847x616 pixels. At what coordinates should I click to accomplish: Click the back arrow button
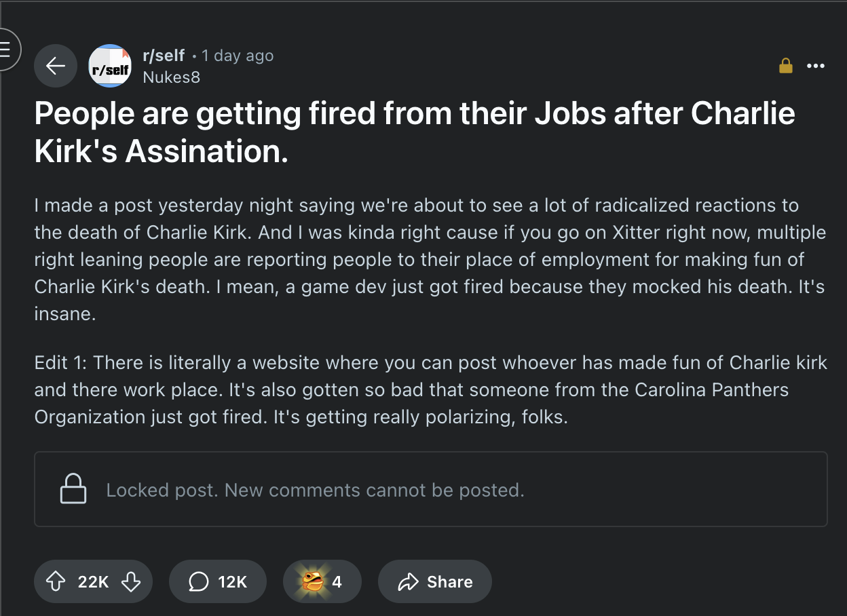tap(56, 66)
